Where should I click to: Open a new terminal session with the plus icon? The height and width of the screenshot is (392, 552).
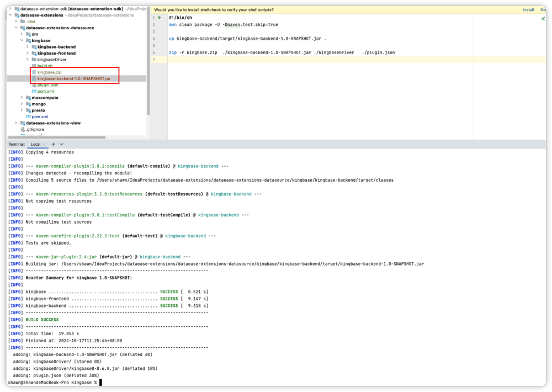[53, 144]
